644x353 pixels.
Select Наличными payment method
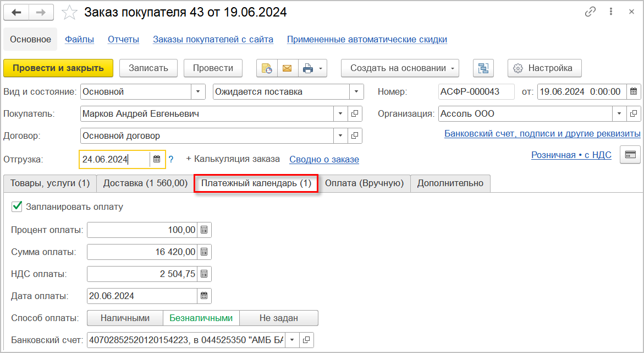coord(125,318)
